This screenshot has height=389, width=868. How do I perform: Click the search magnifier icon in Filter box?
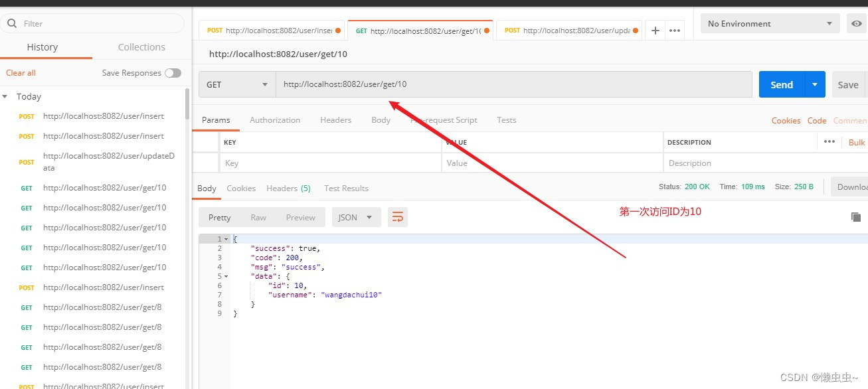pos(12,23)
